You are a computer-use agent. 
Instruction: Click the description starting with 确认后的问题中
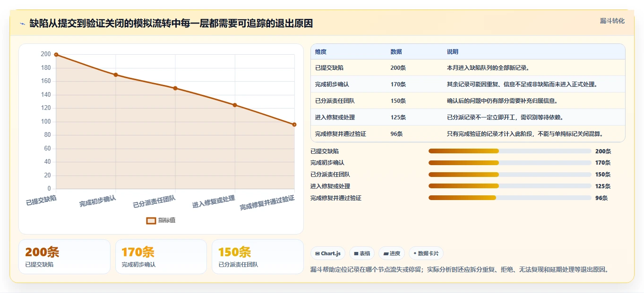502,101
